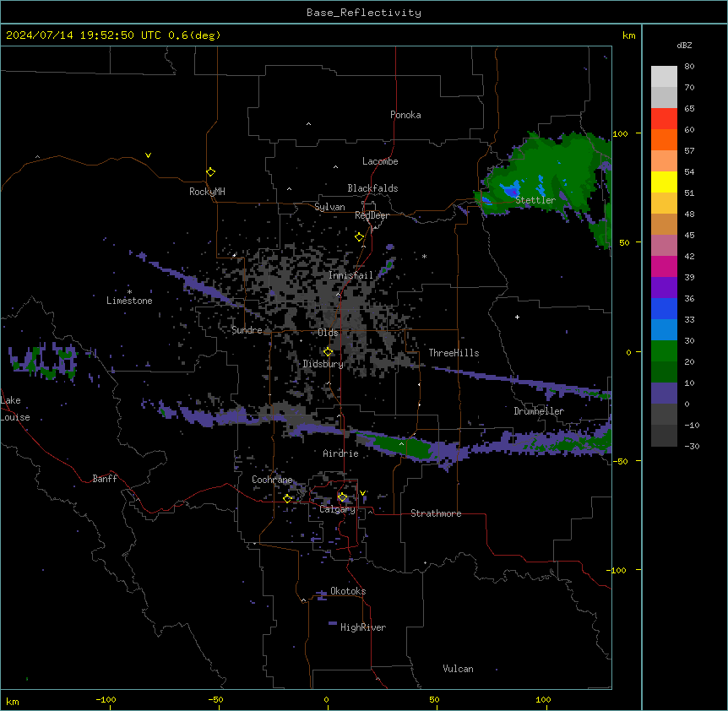Click the yellow diamond marker south of RedDeer

tap(360, 237)
